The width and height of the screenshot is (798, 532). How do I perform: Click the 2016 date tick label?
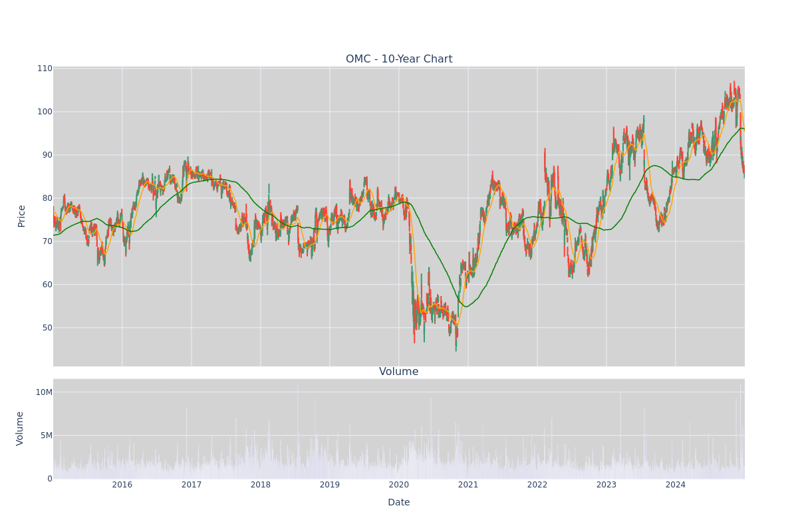point(122,485)
